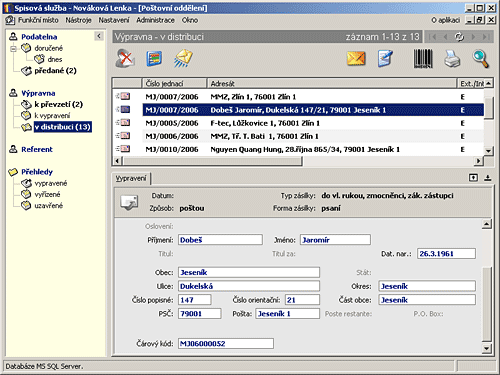Screen dimensions: 500x375
Task: Open the Podatelna section
Action: pyautogui.click(x=39, y=37)
